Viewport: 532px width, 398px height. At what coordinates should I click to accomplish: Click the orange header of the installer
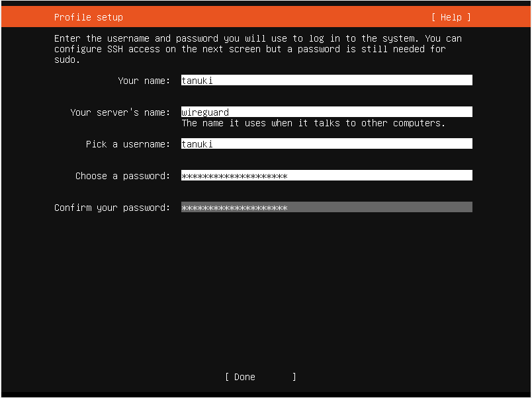click(265, 17)
